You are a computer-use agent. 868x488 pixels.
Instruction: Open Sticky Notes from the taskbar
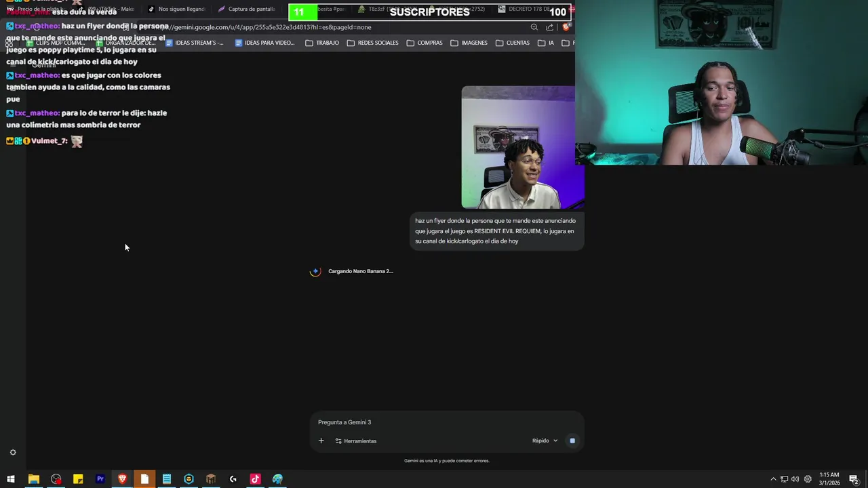[x=78, y=479]
